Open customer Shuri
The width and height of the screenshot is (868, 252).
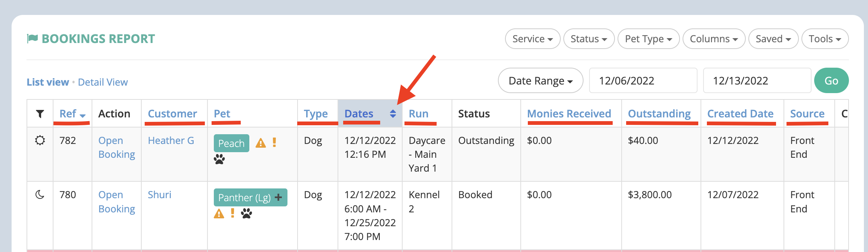click(x=160, y=194)
